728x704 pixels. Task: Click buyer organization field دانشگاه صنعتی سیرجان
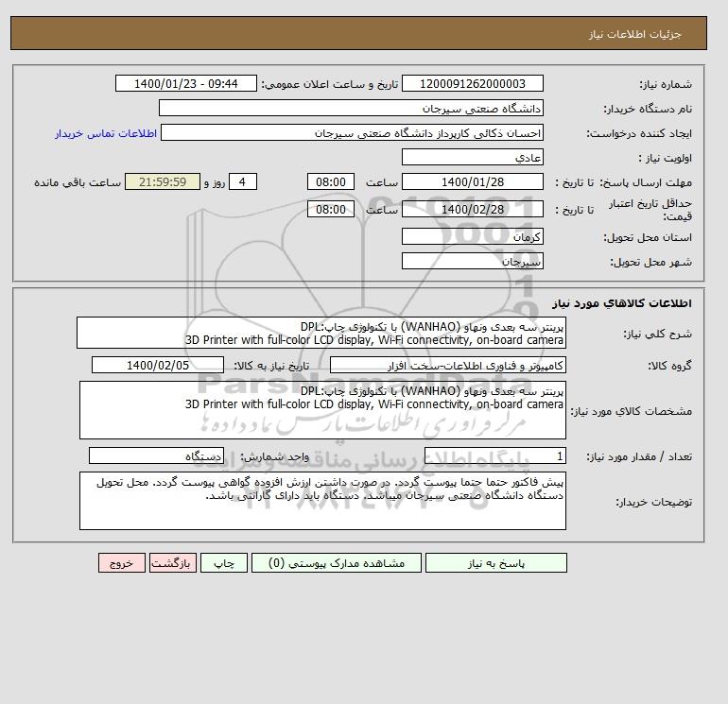[351, 108]
